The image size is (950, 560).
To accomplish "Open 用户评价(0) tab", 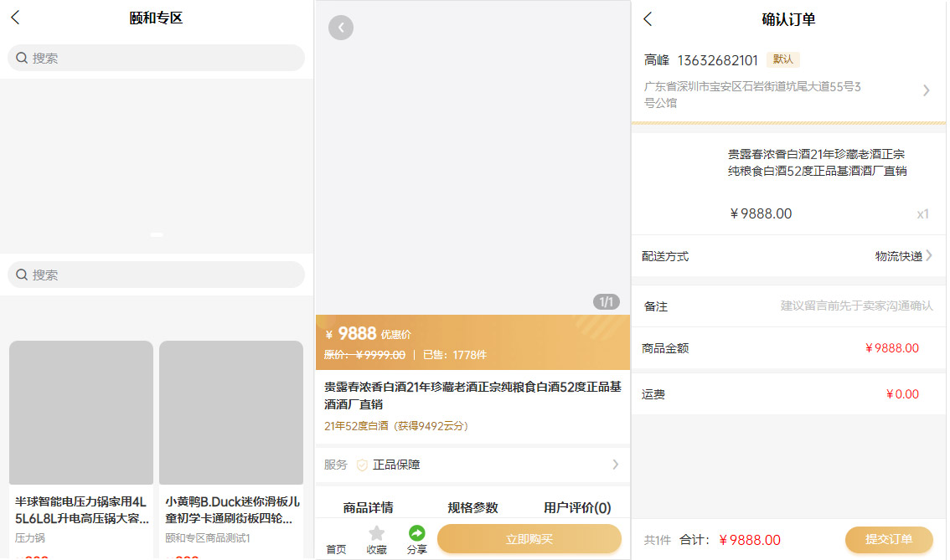I will click(577, 507).
